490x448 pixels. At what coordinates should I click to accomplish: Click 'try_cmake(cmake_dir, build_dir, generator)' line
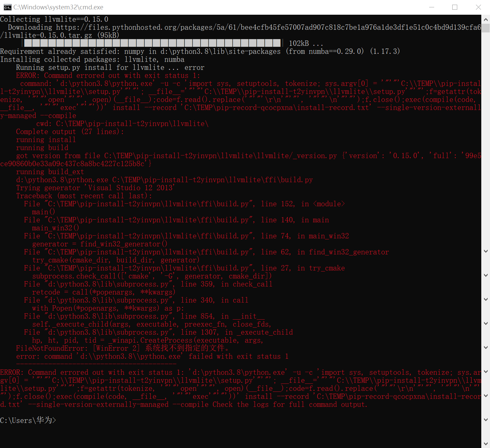(x=116, y=260)
